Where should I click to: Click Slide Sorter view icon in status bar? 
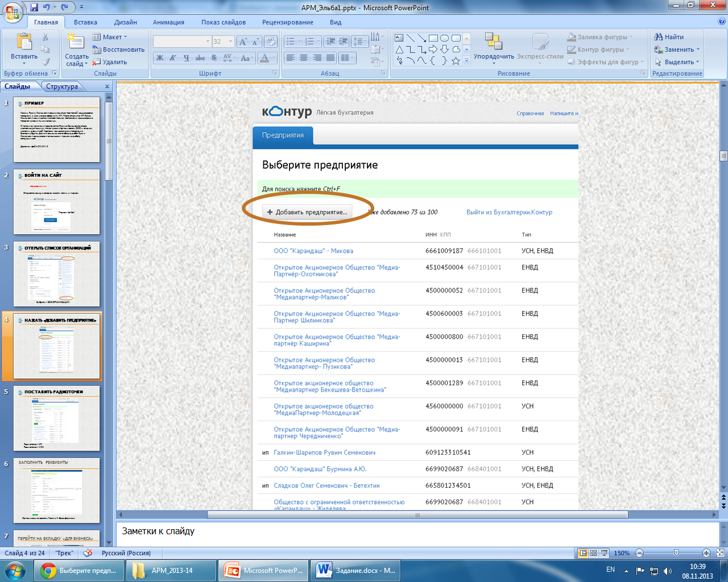(593, 553)
